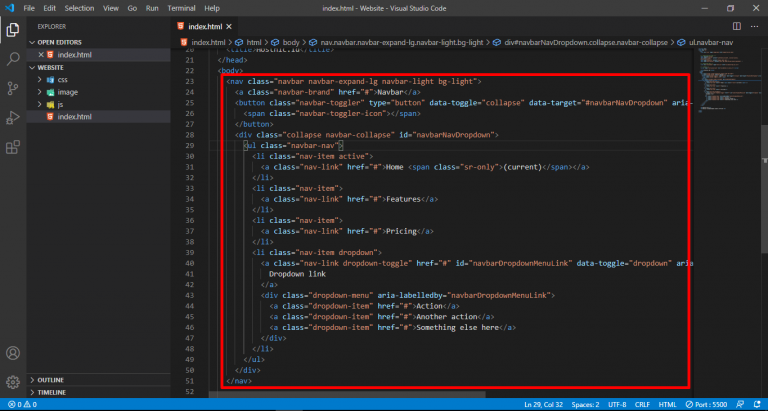Open the Run and Debug view
Viewport: 768px width, 411px height.
click(x=13, y=117)
